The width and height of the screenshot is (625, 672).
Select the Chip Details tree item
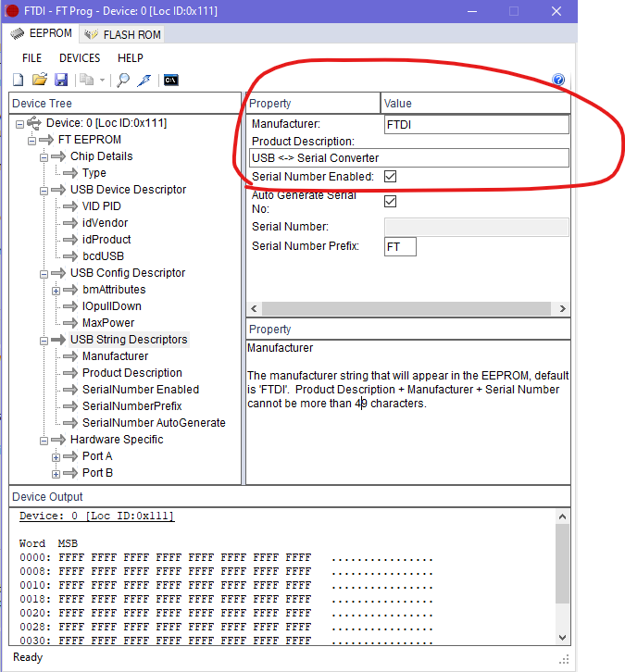pos(102,156)
